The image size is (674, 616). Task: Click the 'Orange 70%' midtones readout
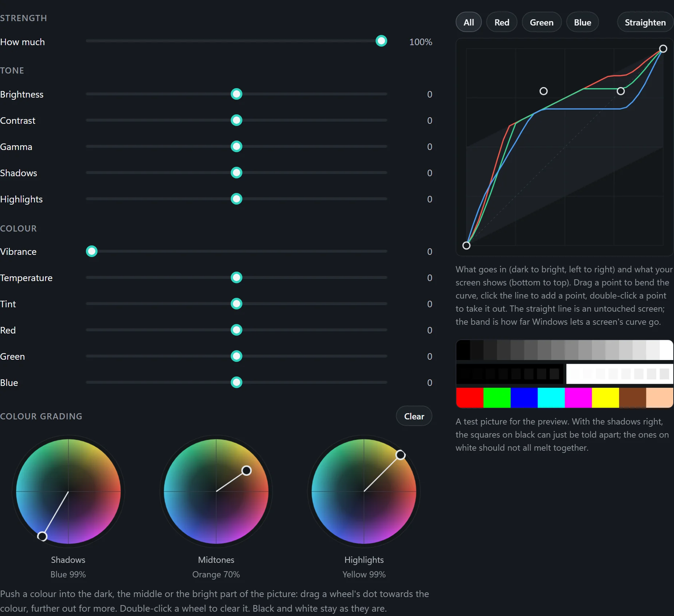click(x=216, y=574)
